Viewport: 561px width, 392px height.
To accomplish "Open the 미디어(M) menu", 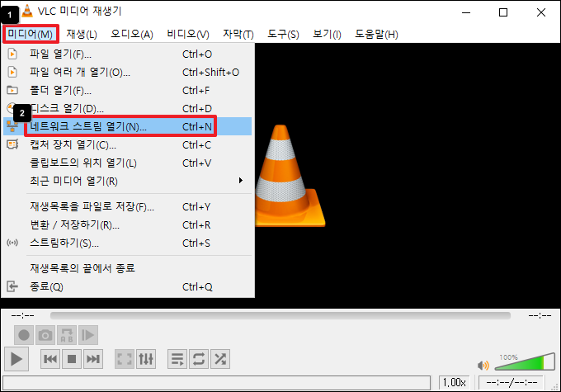I will click(x=31, y=35).
